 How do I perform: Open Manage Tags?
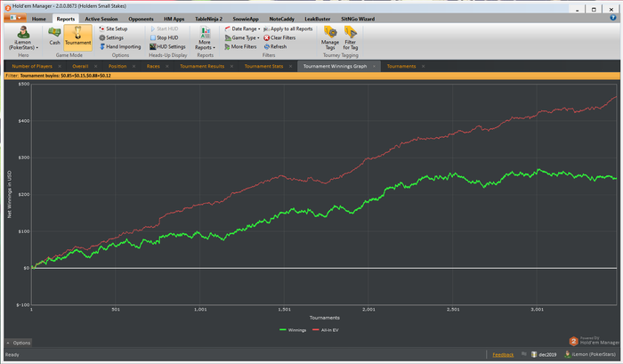point(330,37)
